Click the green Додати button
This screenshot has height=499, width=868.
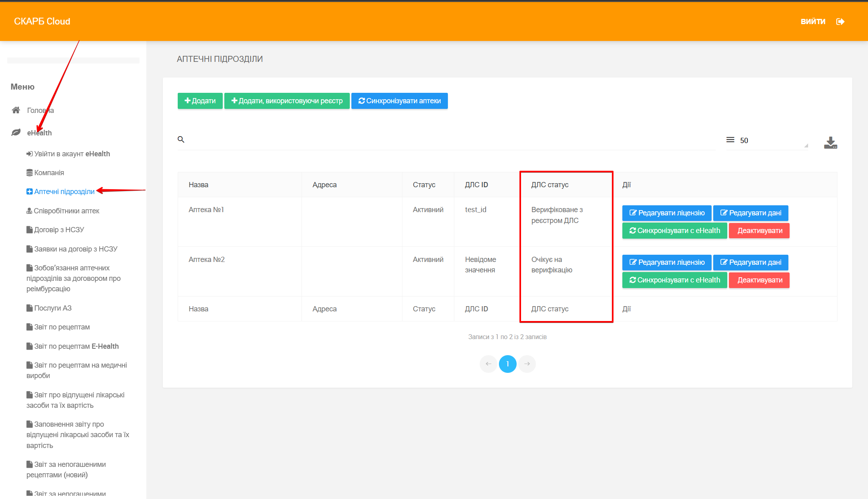[x=200, y=101]
